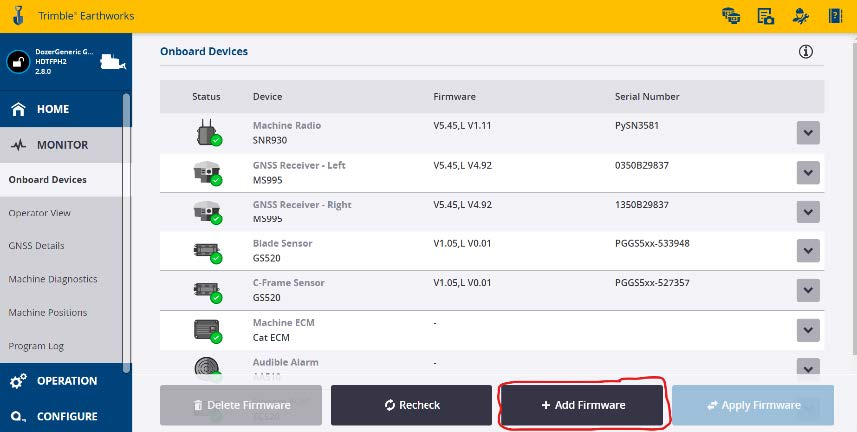Open Machine Diagnostics page
The height and width of the screenshot is (432, 857).
52,279
